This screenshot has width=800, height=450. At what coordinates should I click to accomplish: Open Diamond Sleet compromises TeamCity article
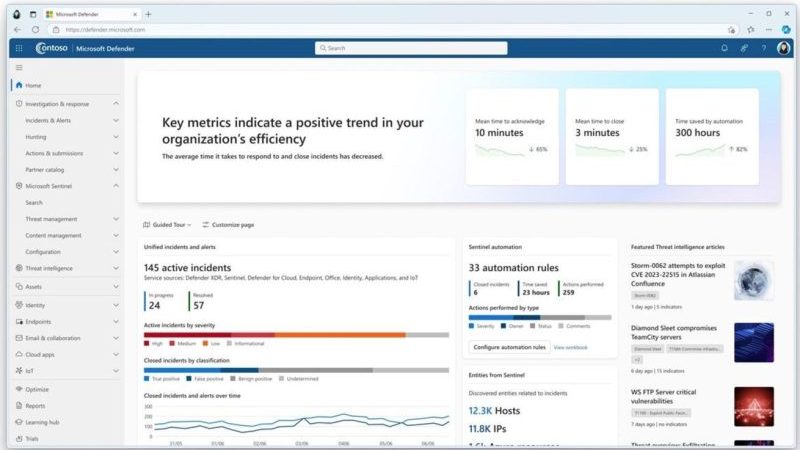[673, 333]
